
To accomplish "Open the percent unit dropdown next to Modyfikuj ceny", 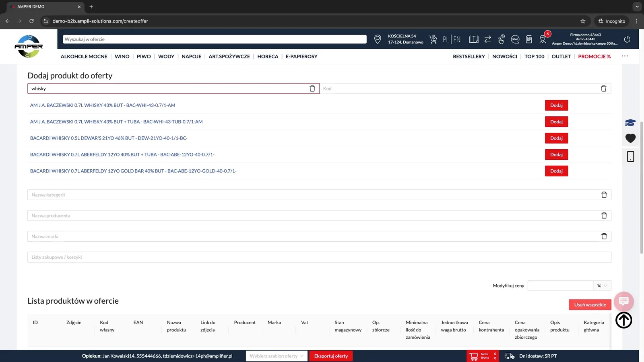I will click(x=602, y=286).
